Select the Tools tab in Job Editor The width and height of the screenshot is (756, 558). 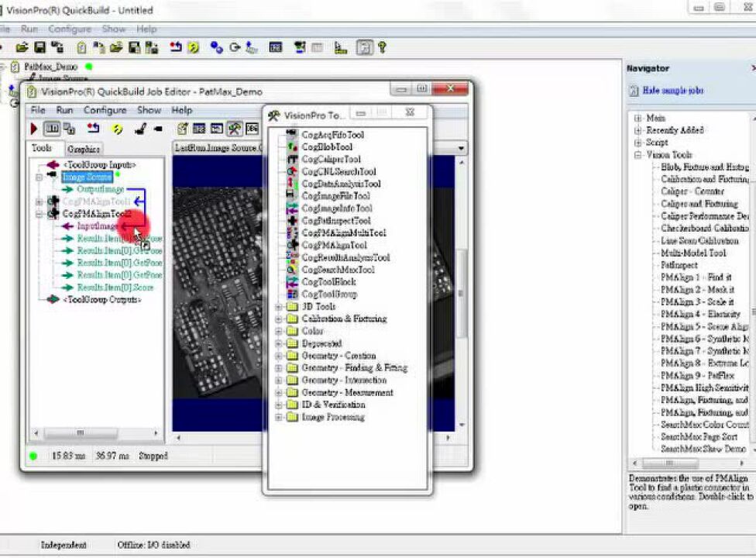[x=42, y=148]
